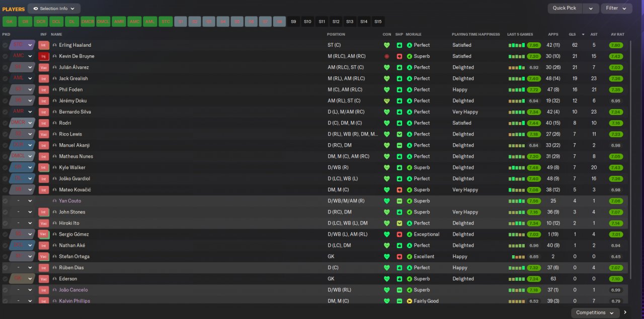Image resolution: width=644 pixels, height=319 pixels.
Task: Click Rico Lewis's match sharpness icon
Action: [x=399, y=134]
